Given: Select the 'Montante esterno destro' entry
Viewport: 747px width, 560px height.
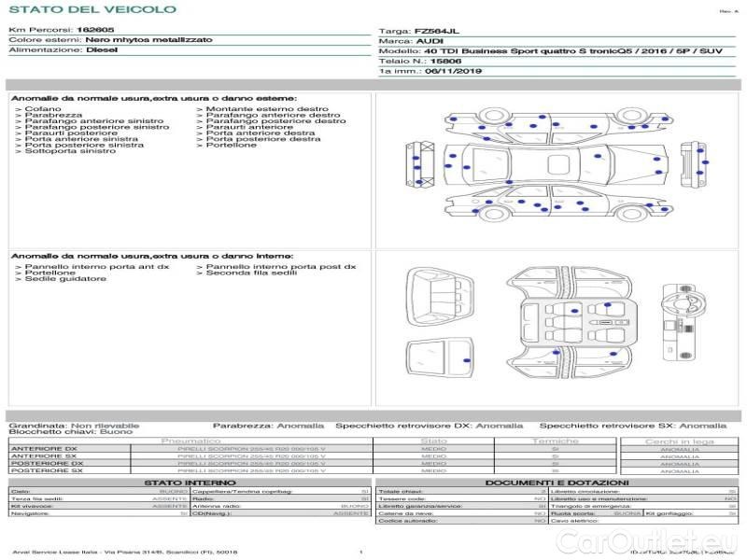Looking at the screenshot, I should pyautogui.click(x=267, y=109).
